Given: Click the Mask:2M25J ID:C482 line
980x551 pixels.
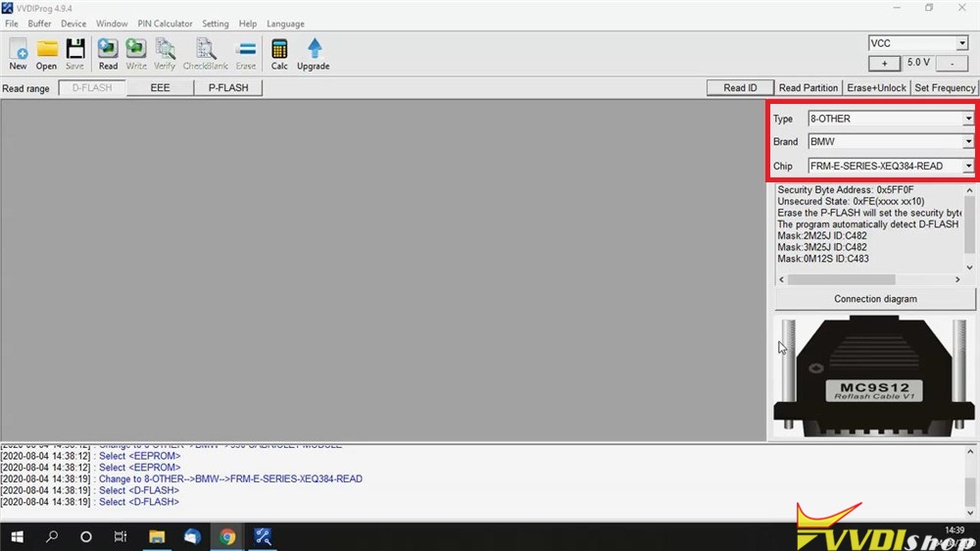Looking at the screenshot, I should pyautogui.click(x=822, y=235).
